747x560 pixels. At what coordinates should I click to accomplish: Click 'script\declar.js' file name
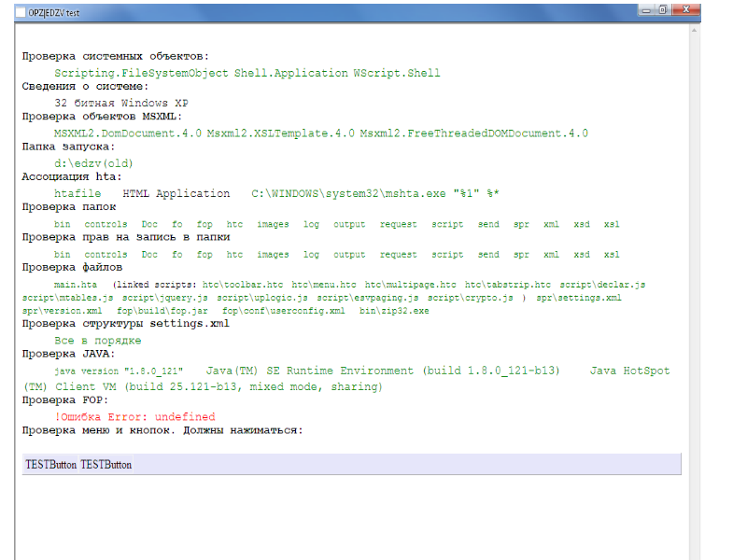(602, 285)
